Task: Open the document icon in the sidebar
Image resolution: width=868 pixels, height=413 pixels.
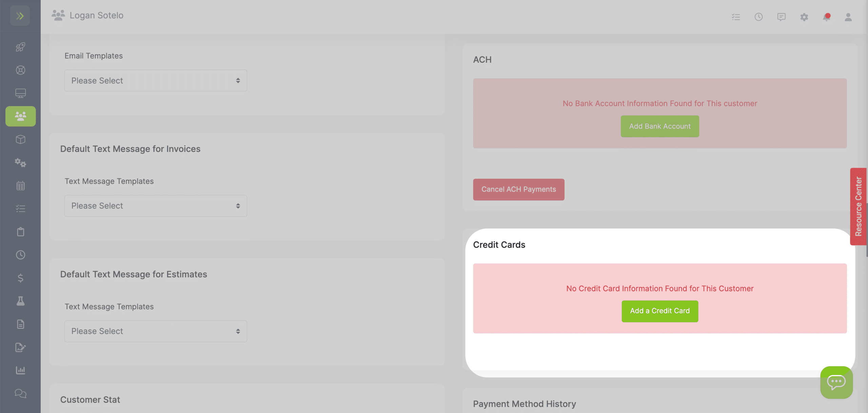Action: pos(20,324)
